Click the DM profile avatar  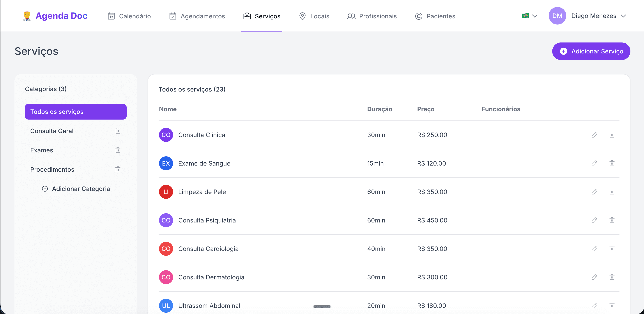click(x=557, y=16)
